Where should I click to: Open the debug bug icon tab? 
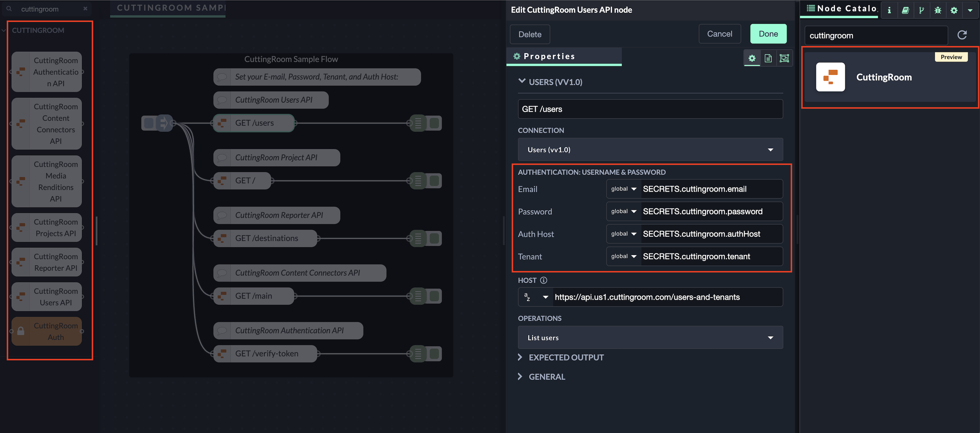click(938, 10)
